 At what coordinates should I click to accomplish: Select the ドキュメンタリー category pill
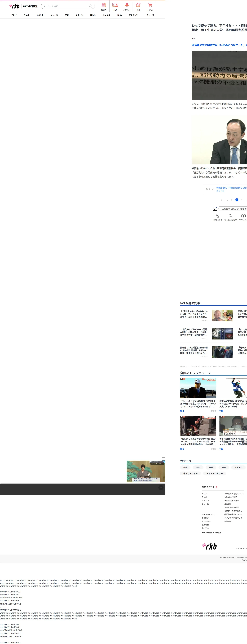214,473
